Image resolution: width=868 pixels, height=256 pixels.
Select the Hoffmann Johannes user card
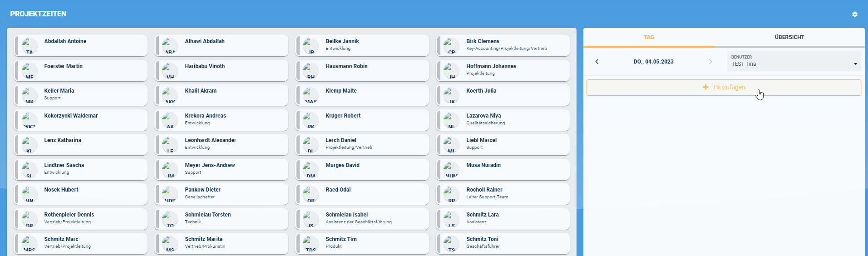point(503,70)
